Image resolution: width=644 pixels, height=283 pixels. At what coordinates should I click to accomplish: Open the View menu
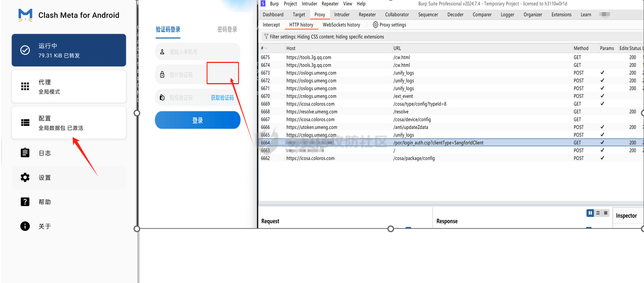[x=348, y=4]
